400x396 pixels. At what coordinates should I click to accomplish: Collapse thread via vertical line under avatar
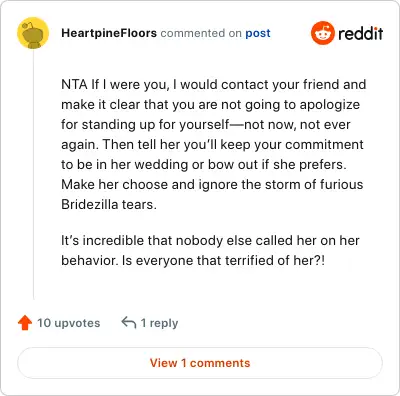point(33,175)
